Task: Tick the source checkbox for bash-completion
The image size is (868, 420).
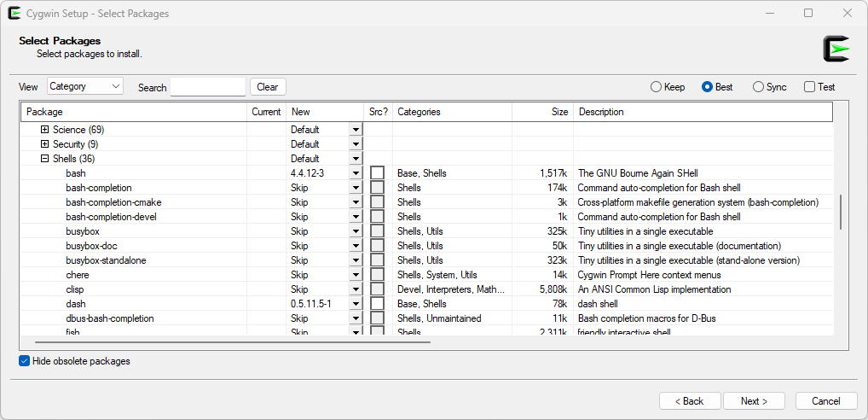Action: (377, 188)
